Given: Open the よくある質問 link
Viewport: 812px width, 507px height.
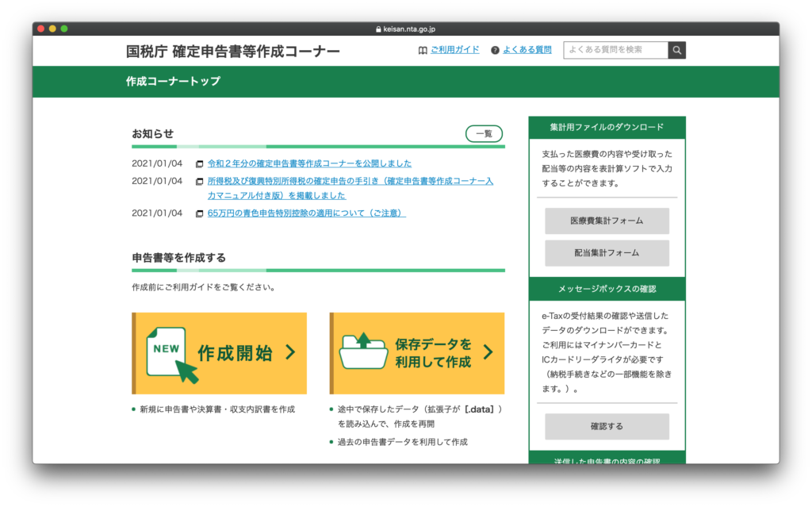Looking at the screenshot, I should [527, 50].
